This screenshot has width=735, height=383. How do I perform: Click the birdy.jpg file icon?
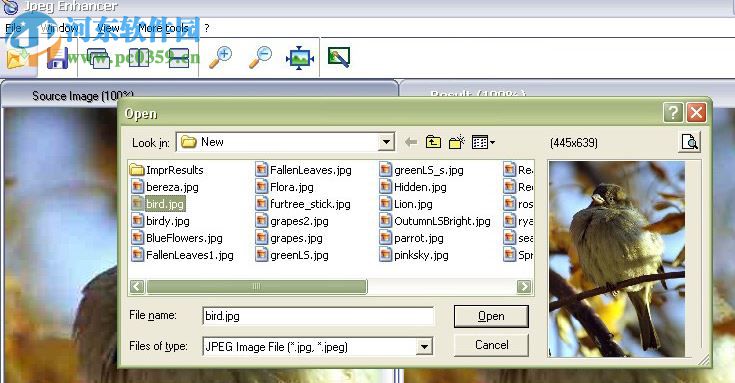137,220
